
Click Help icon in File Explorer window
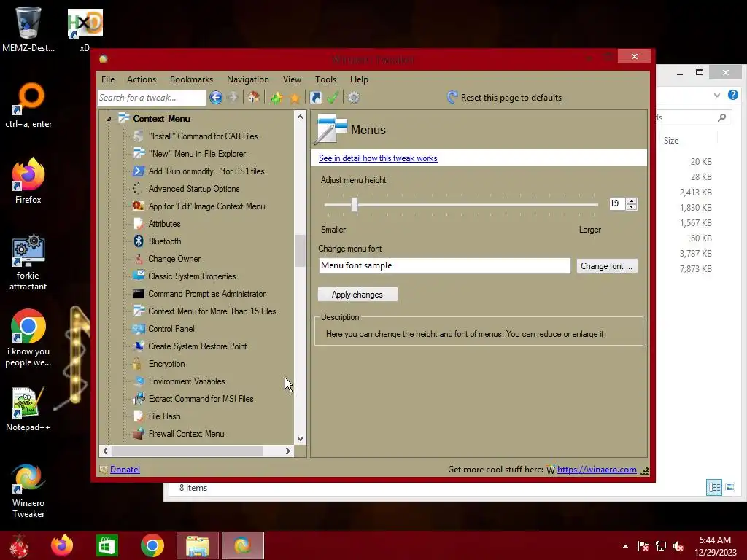tap(732, 95)
